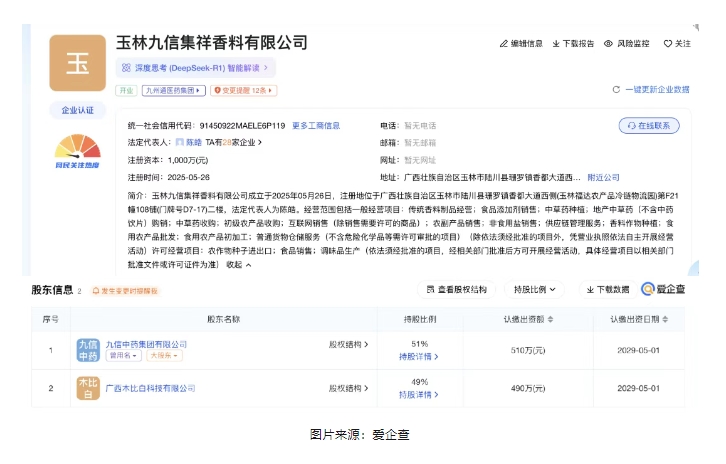Click the 开业 status tag

click(126, 90)
